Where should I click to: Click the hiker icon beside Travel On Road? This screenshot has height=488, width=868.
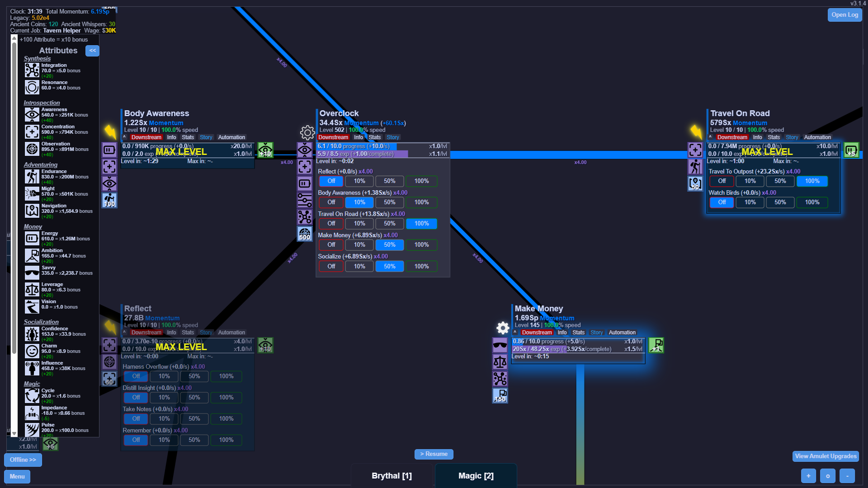pos(695,167)
